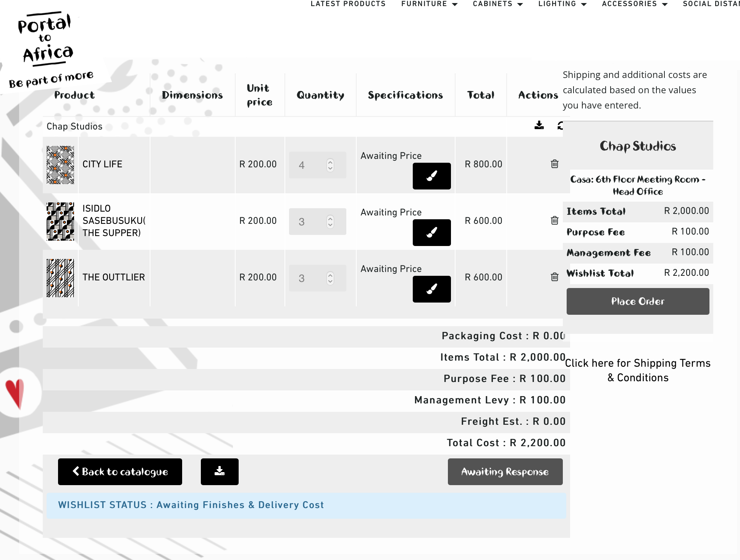Delete CITY LIFE with trash icon
Screen dimensions: 740x560
554,164
